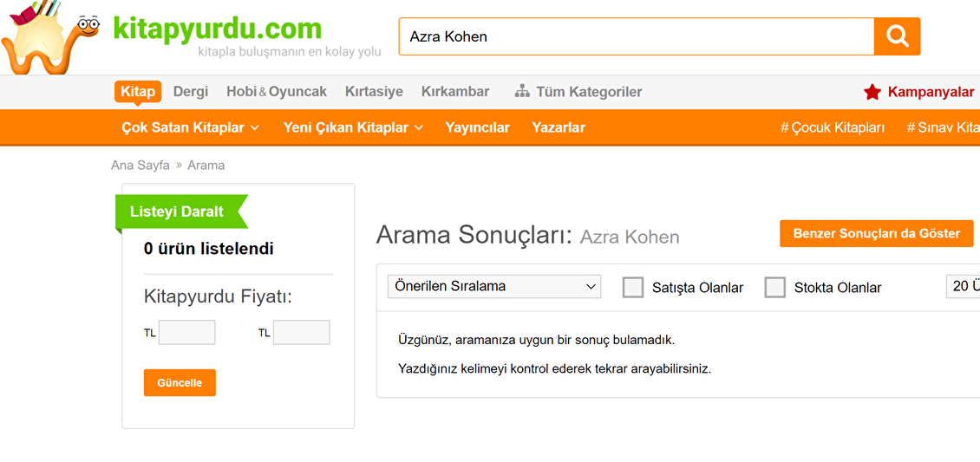
Task: Switch to the Dergi tab
Action: tap(191, 92)
